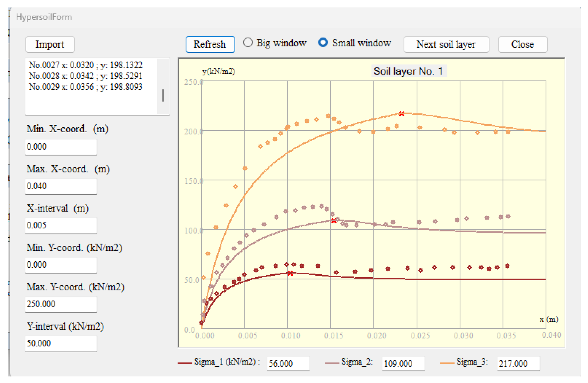Go to Next soil layer
The width and height of the screenshot is (588, 383).
(446, 44)
